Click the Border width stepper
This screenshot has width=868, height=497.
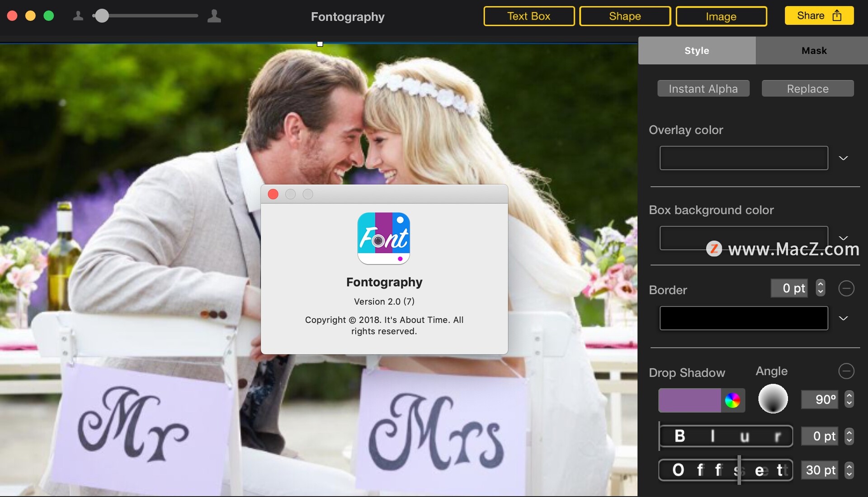(x=821, y=288)
